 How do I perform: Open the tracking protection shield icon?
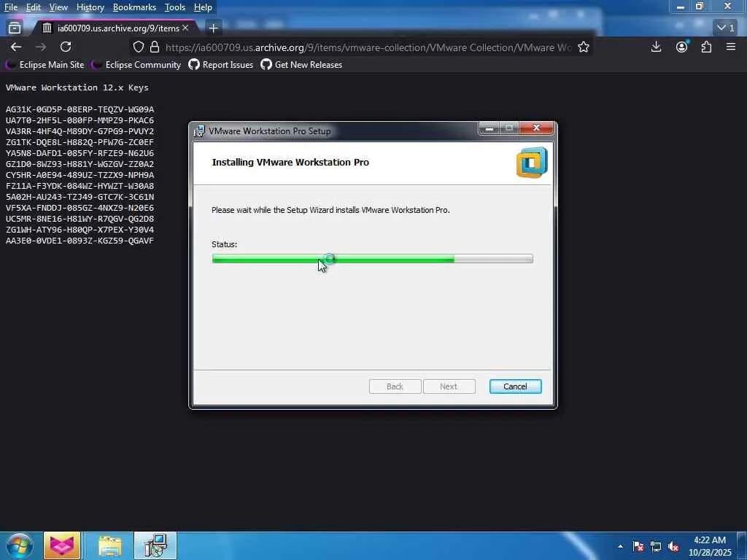(x=138, y=47)
